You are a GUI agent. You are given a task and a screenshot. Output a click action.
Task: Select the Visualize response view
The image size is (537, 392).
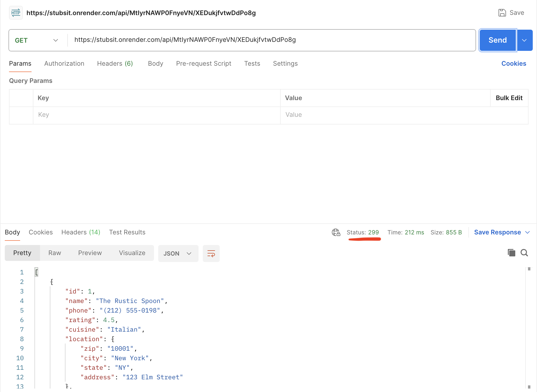132,253
